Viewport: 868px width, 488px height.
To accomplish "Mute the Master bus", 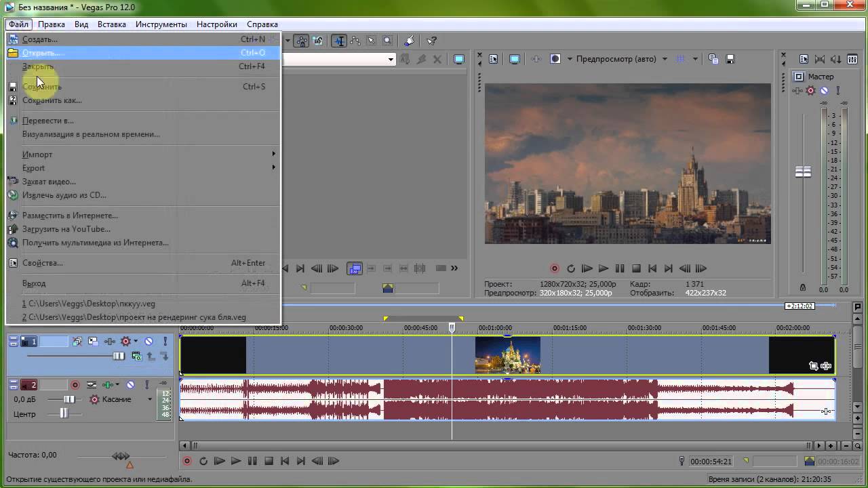I will 825,90.
